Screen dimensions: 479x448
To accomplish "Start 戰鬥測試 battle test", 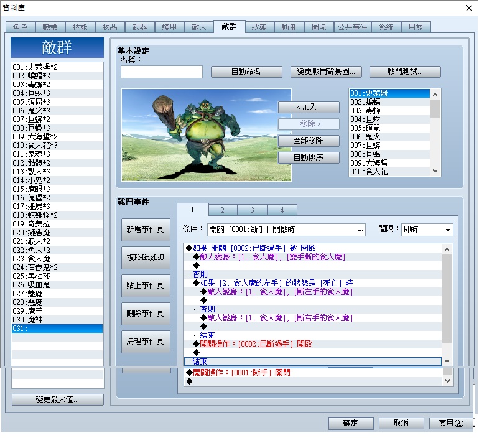I will 405,72.
